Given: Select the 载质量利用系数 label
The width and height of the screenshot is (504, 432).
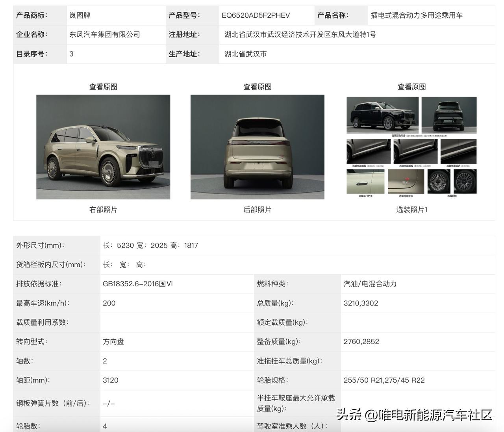Looking at the screenshot, I should [x=42, y=322].
